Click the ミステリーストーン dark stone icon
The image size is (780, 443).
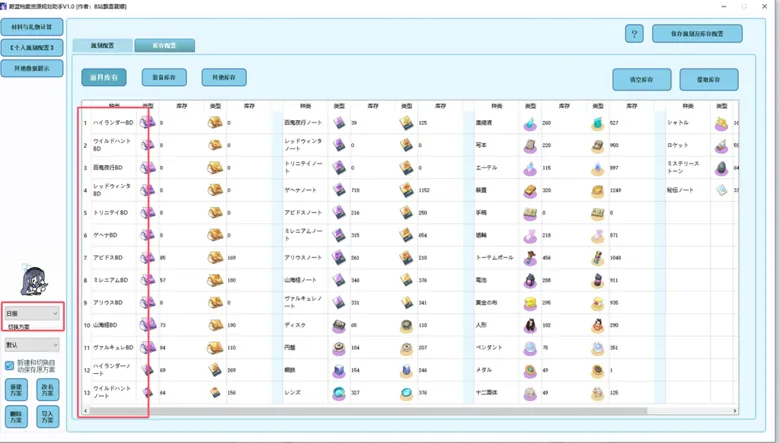coord(722,168)
